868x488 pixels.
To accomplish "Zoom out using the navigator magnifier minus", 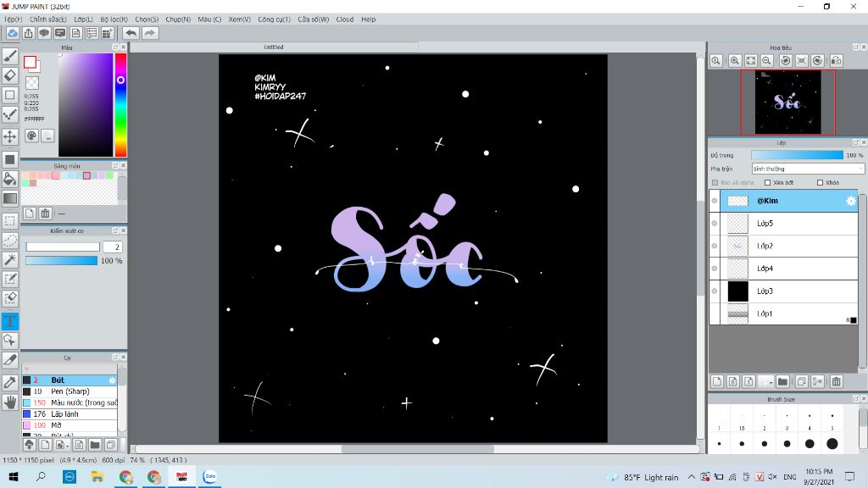I will coord(766,60).
